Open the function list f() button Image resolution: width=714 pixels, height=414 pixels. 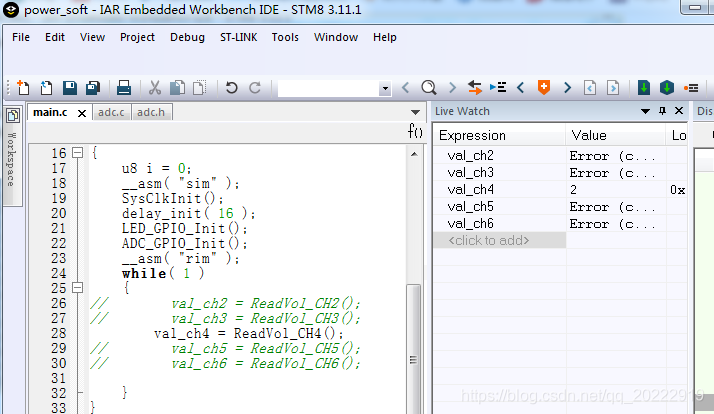(415, 132)
